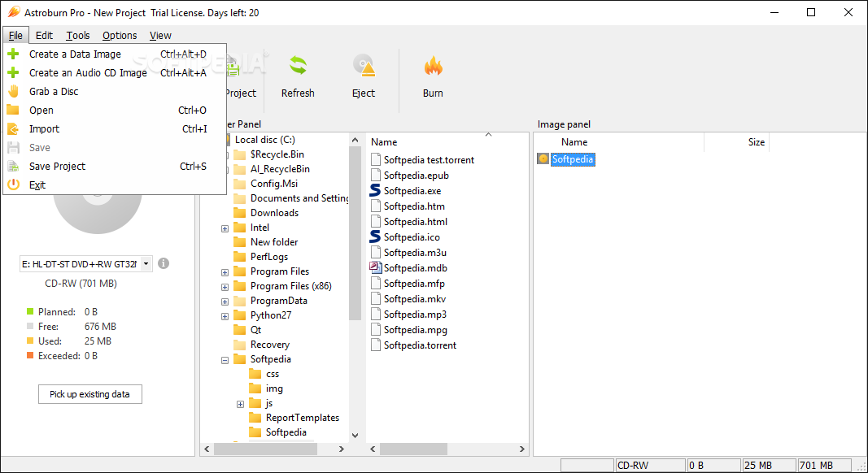Click the Refresh toolbar icon
This screenshot has width=868, height=473.
pyautogui.click(x=298, y=66)
